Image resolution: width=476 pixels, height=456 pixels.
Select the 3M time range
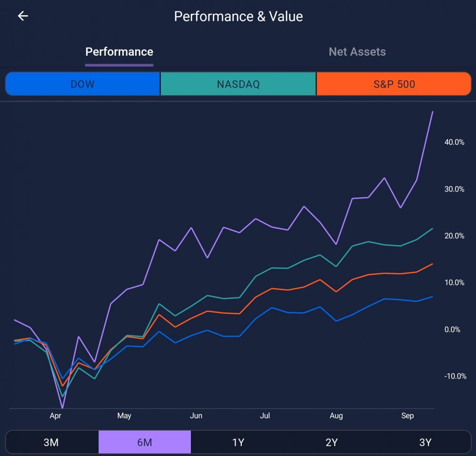pyautogui.click(x=51, y=442)
